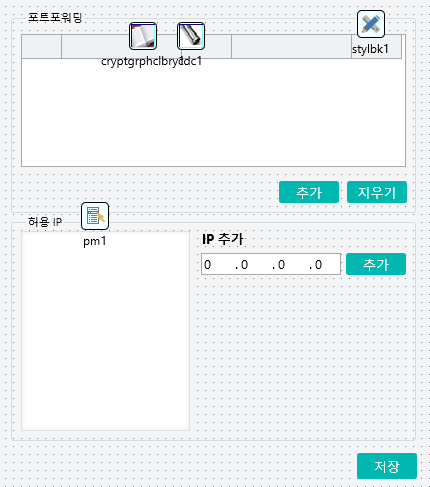Image resolution: width=430 pixels, height=487 pixels.
Task: Click the 저장 save button
Action: pyautogui.click(x=387, y=466)
